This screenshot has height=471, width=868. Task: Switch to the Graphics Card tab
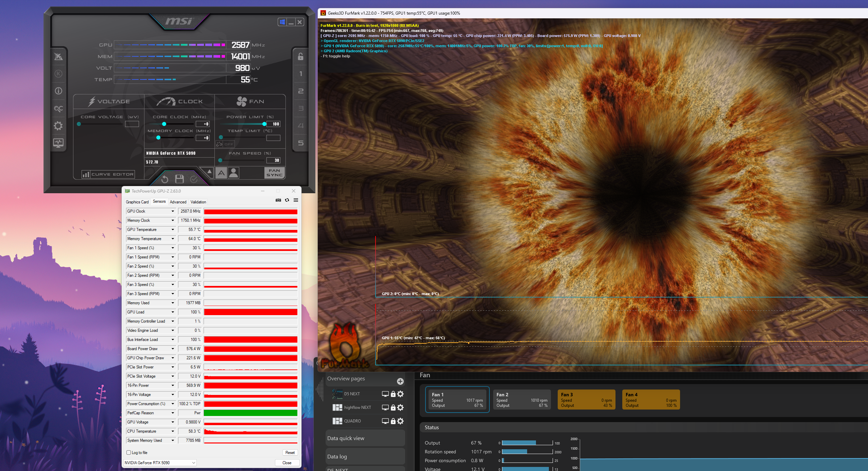(137, 202)
